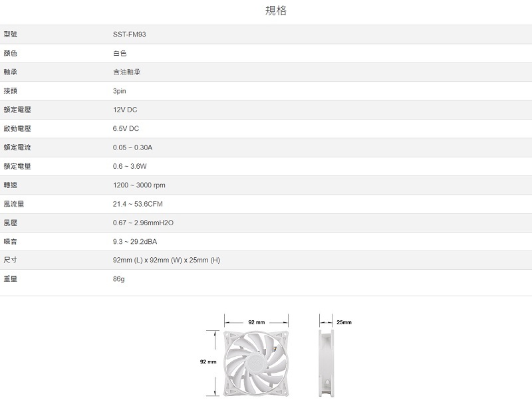Click the 3pin connector value
This screenshot has height=404, width=532.
pyautogui.click(x=120, y=90)
